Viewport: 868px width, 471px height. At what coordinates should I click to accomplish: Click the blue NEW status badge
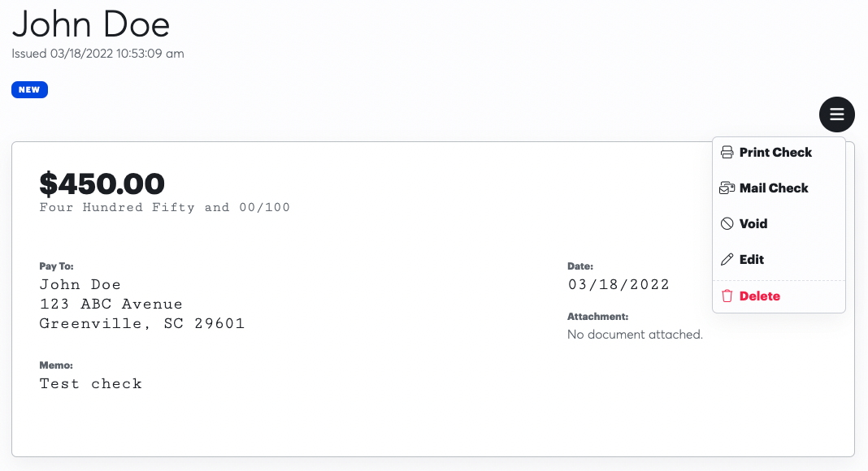pos(29,90)
